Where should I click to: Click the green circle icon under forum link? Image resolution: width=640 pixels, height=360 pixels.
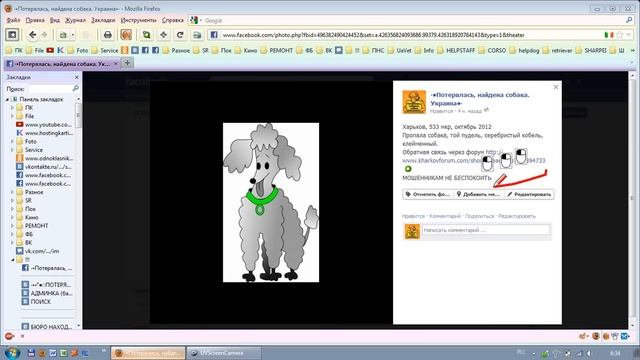coord(408,169)
